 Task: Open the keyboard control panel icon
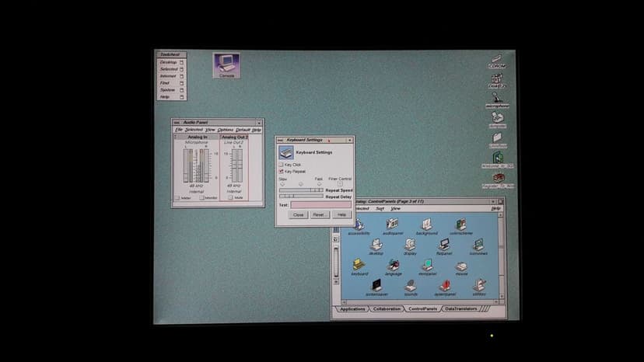359,266
